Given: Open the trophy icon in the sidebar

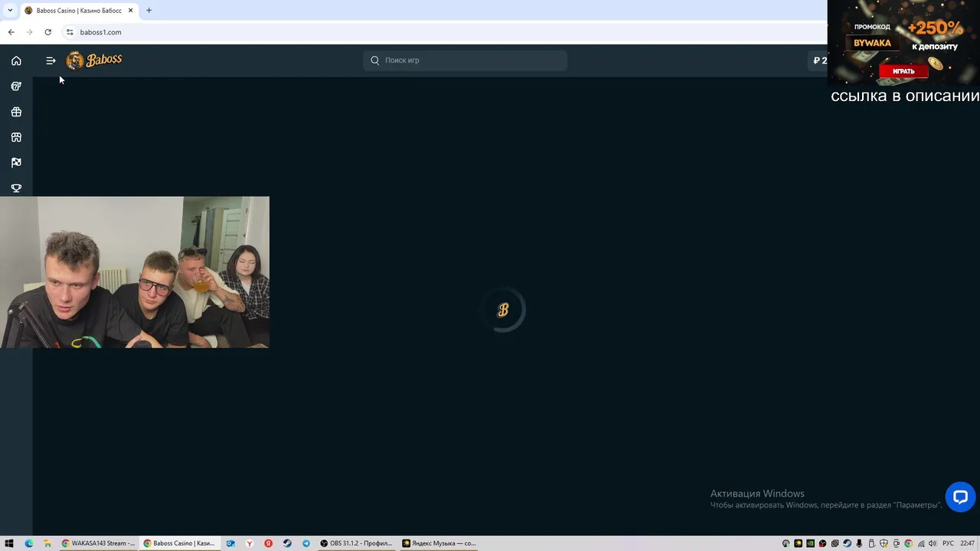Looking at the screenshot, I should point(16,188).
